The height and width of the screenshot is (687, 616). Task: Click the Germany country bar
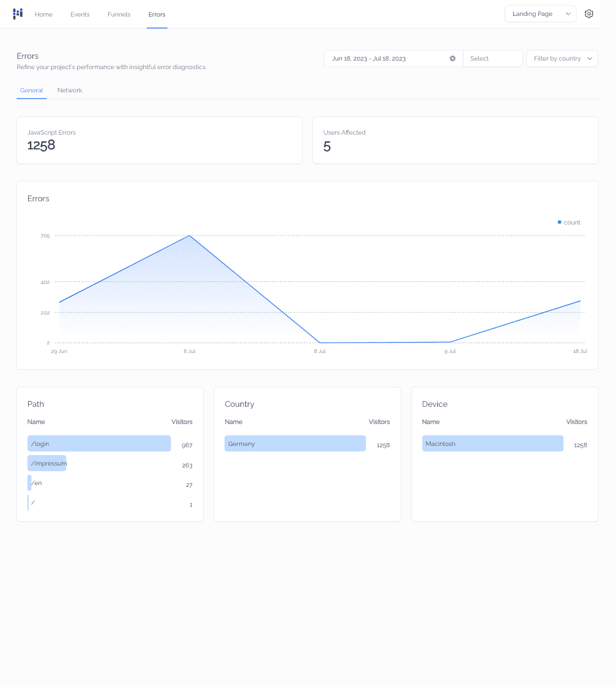[295, 444]
